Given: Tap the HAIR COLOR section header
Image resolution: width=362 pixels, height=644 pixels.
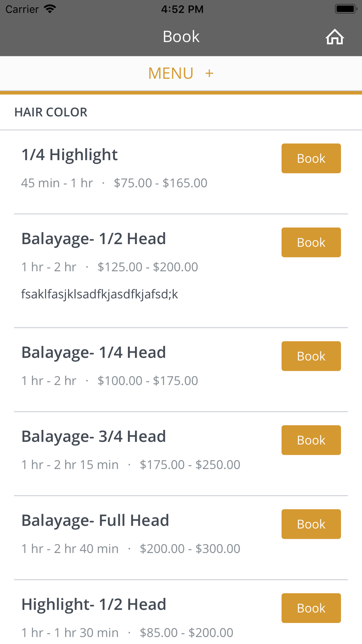Looking at the screenshot, I should click(51, 112).
